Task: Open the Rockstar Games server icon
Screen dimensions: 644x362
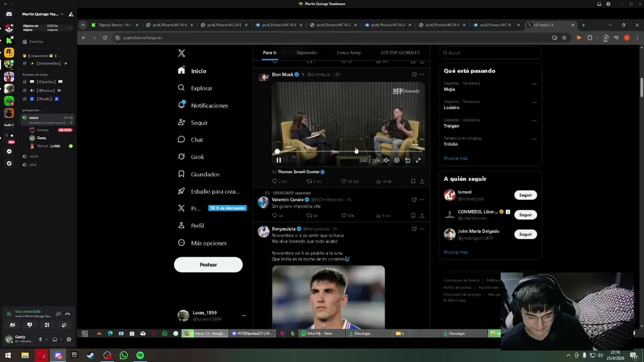Action: coord(9,52)
